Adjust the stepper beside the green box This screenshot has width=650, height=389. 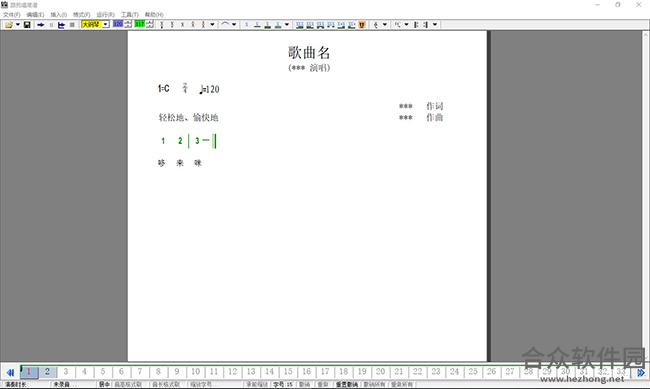(x=150, y=24)
